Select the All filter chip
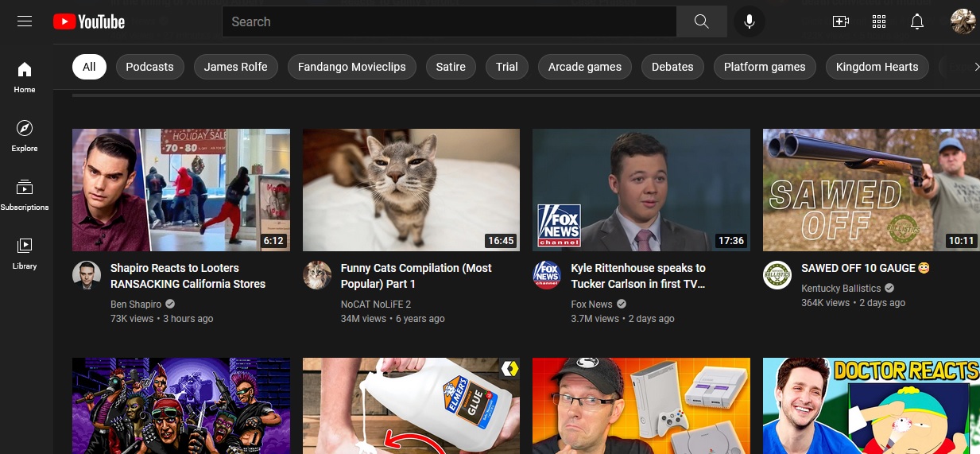980x454 pixels. pos(89,67)
